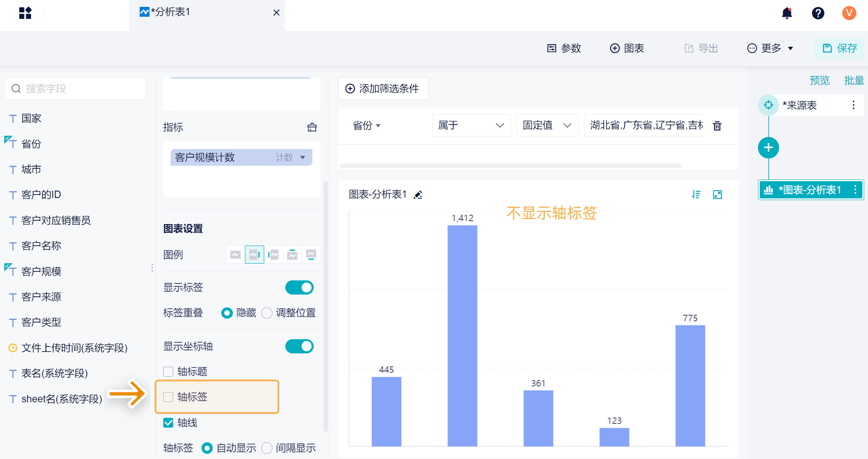Close the 分析表1 tab
The image size is (868, 459).
[x=276, y=13]
